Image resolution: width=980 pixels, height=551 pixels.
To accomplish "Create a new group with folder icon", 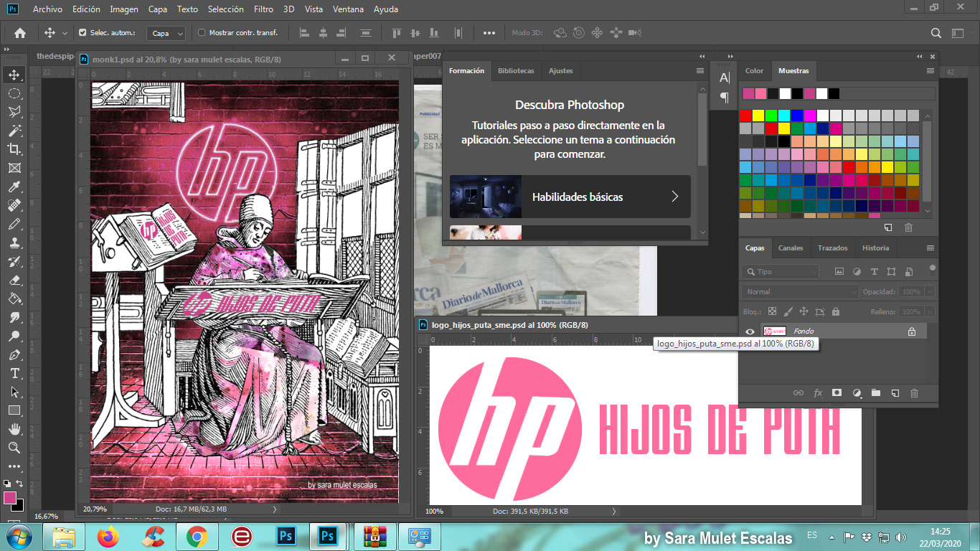I will (x=875, y=393).
